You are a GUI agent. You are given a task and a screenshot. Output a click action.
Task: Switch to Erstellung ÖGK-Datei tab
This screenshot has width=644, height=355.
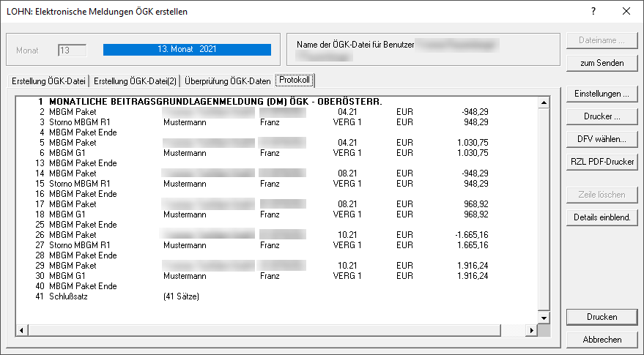coord(48,80)
